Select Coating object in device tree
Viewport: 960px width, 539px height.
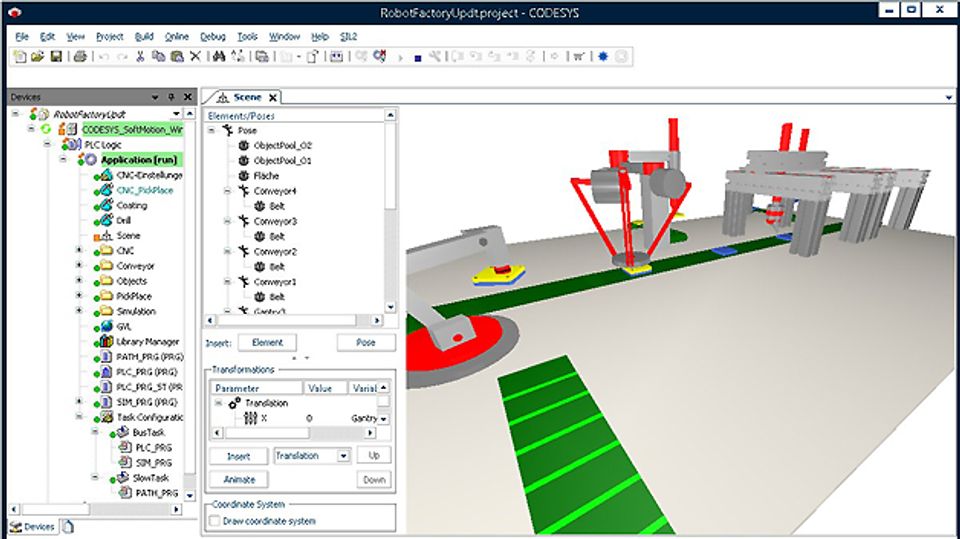click(132, 205)
